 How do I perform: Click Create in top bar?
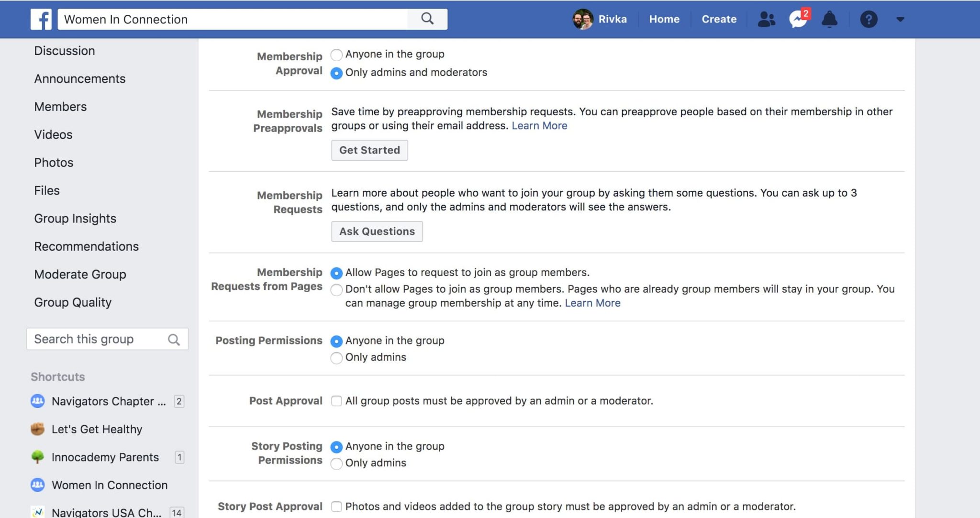click(x=719, y=19)
